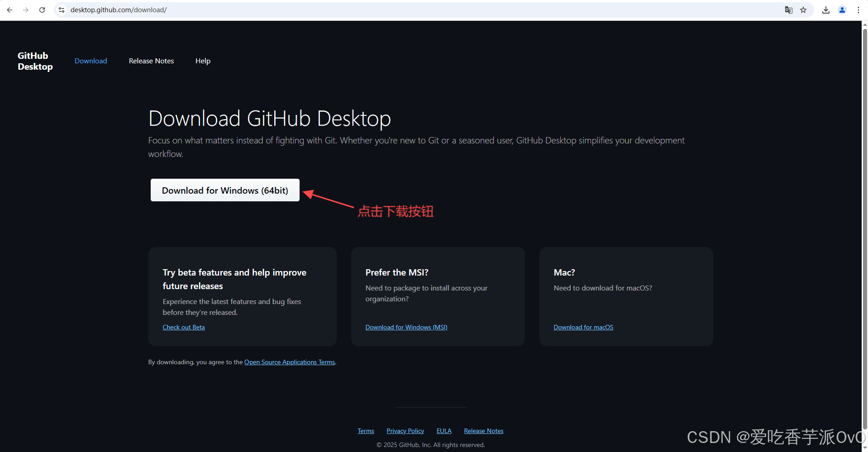Screen dimensions: 868x452
Task: Reload the page with the refresh icon
Action: pos(42,10)
